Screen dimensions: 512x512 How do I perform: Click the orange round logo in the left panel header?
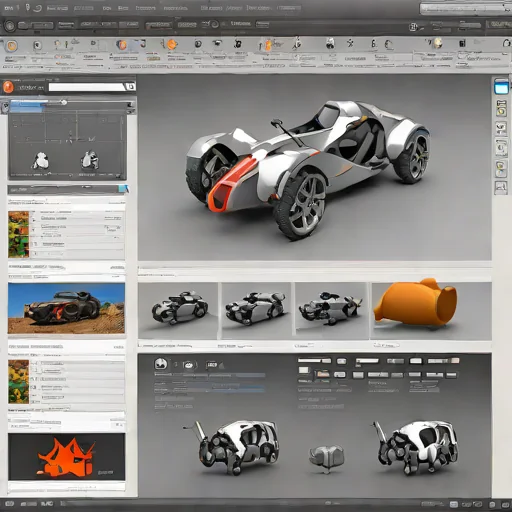click(x=8, y=87)
